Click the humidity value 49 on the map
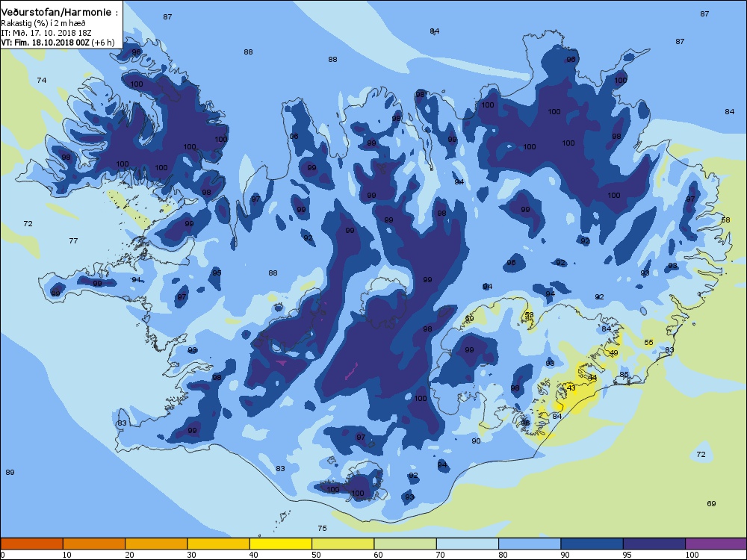This screenshot has height=560, width=747. [613, 353]
